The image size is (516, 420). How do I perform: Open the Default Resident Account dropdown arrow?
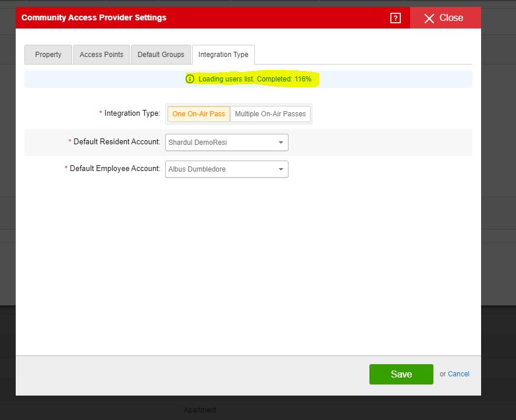(281, 143)
